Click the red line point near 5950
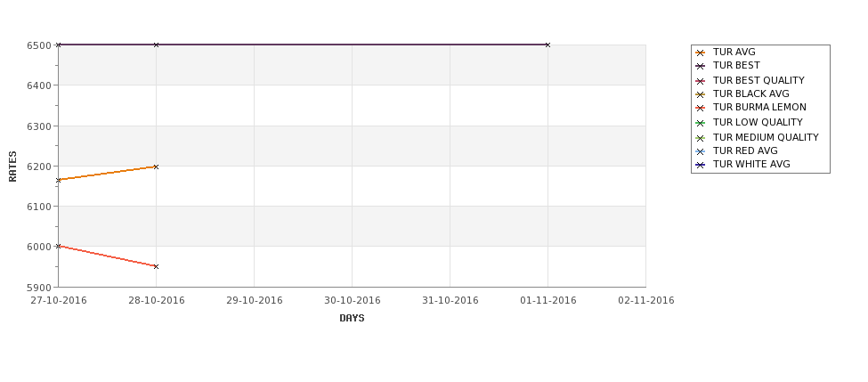 (x=156, y=266)
